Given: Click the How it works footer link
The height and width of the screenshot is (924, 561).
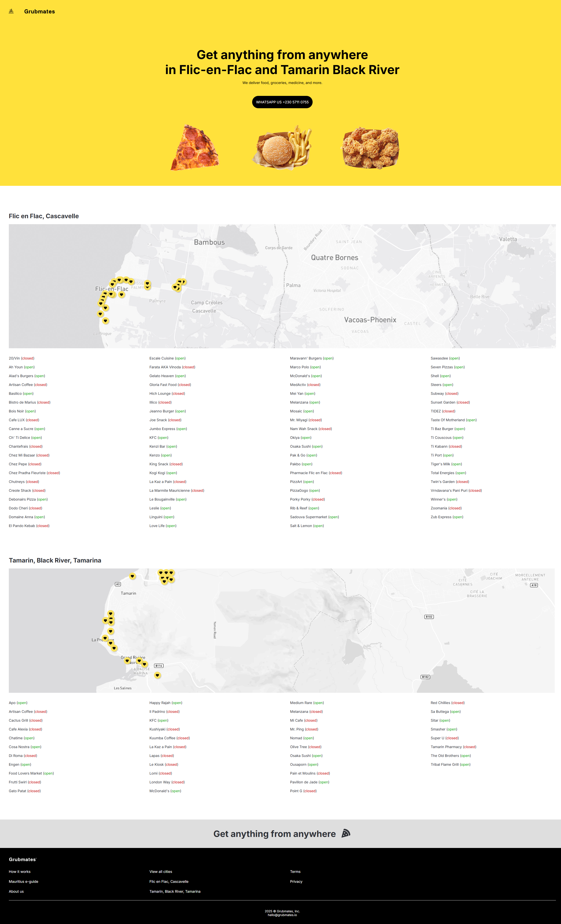Looking at the screenshot, I should pyautogui.click(x=19, y=872).
